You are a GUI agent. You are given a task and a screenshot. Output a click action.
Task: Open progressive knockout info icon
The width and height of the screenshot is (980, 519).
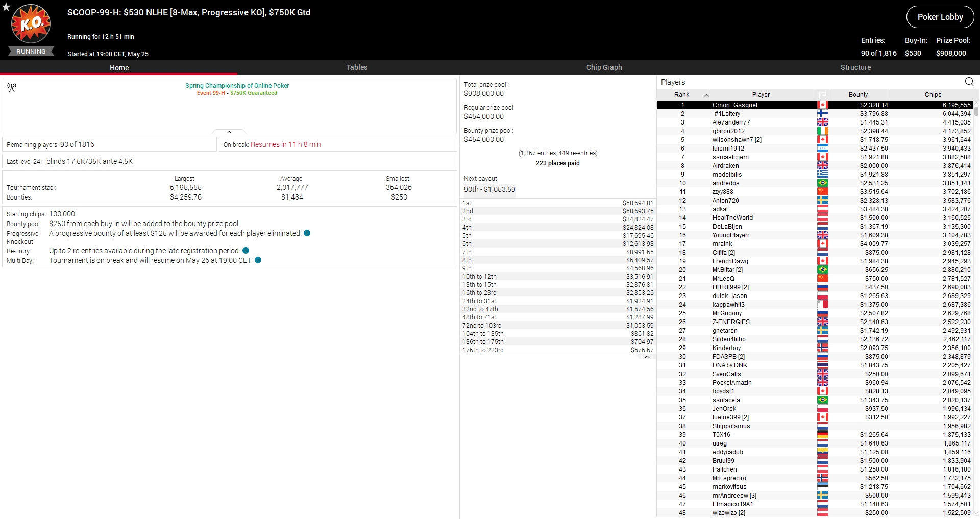pyautogui.click(x=307, y=233)
